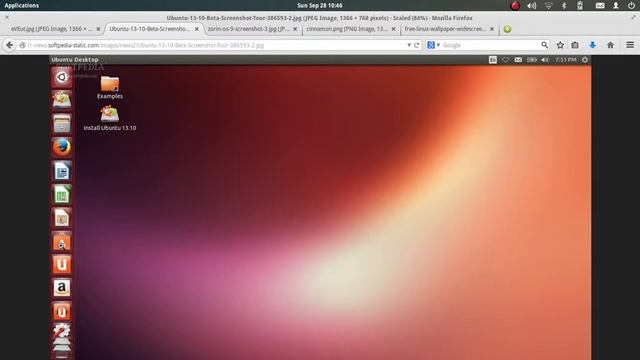The image size is (640, 360).
Task: Switch to the zorin-os-9-screenshot-3.jpg tab
Action: point(248,29)
